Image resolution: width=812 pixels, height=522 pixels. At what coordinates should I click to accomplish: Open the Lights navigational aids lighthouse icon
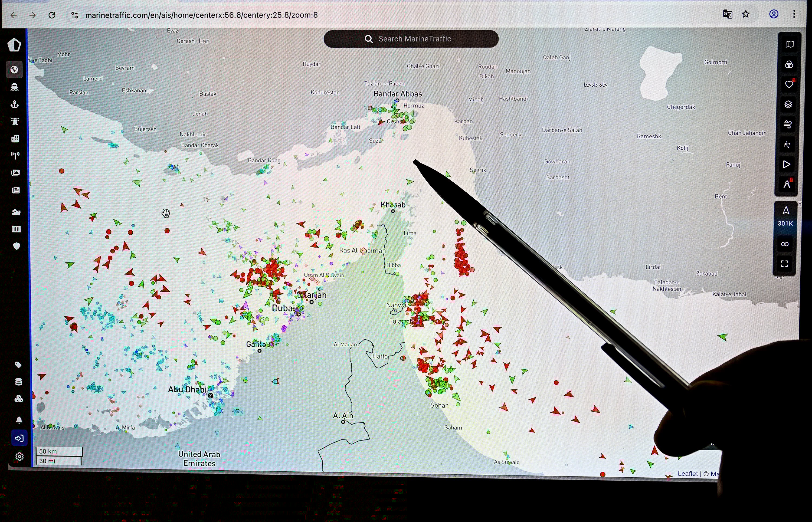[15, 121]
